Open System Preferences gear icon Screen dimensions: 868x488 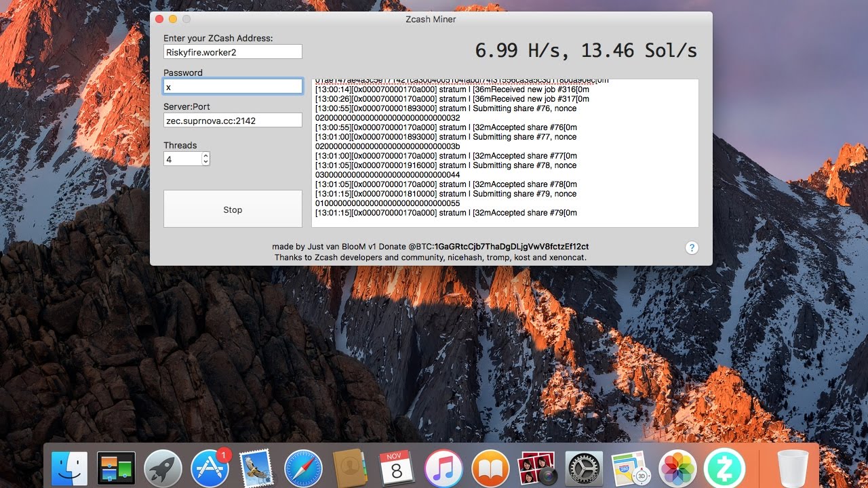point(584,468)
